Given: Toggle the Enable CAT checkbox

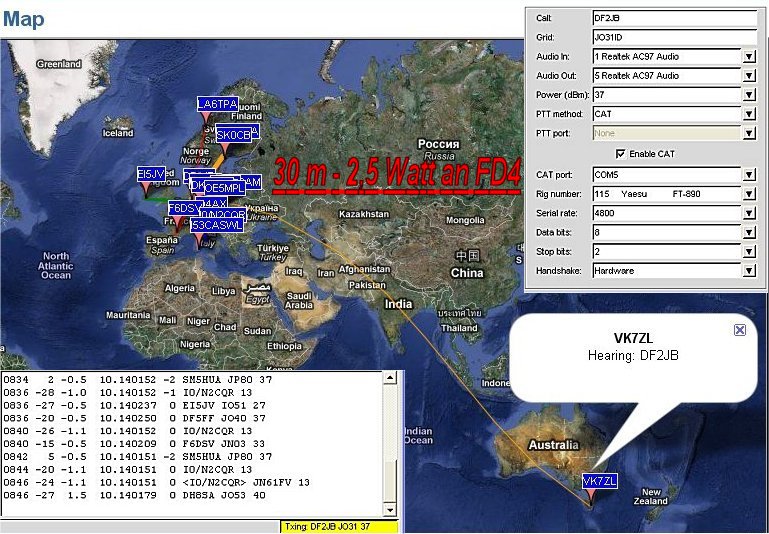Looking at the screenshot, I should pyautogui.click(x=620, y=154).
